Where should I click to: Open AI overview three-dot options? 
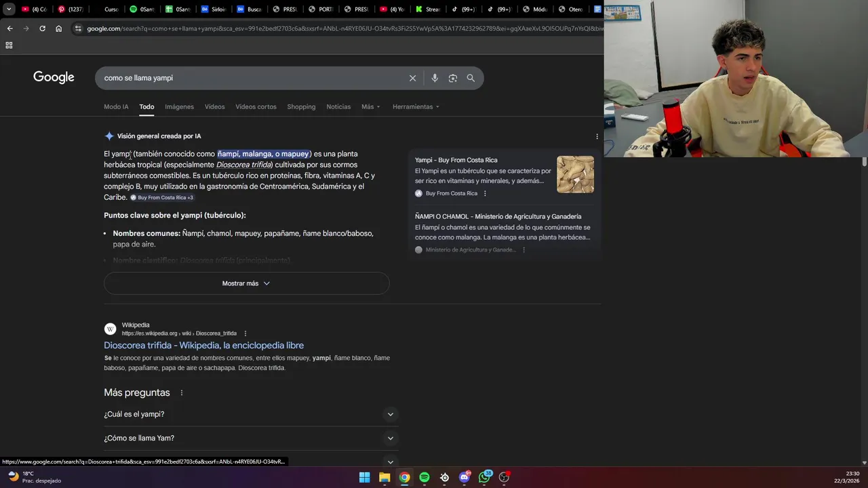[597, 136]
